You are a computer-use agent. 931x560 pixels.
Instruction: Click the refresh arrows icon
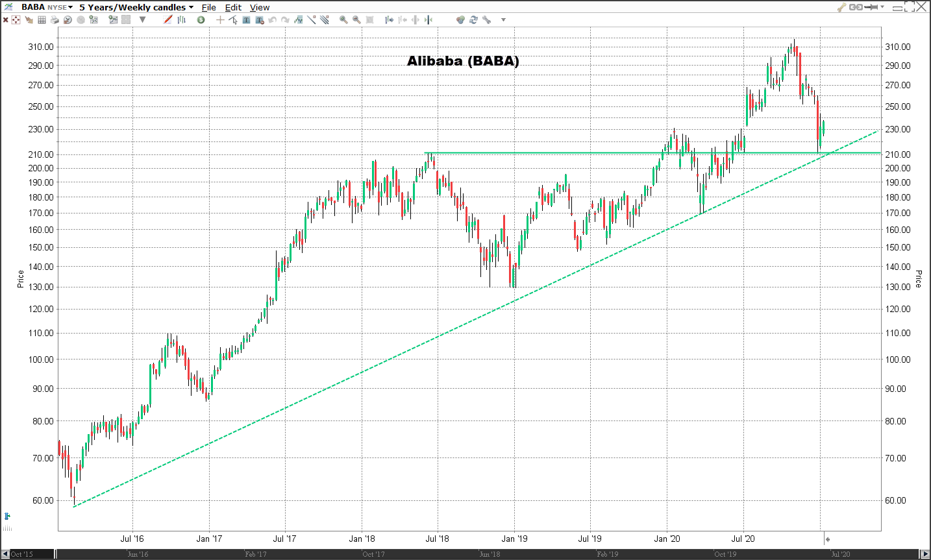[x=473, y=20]
